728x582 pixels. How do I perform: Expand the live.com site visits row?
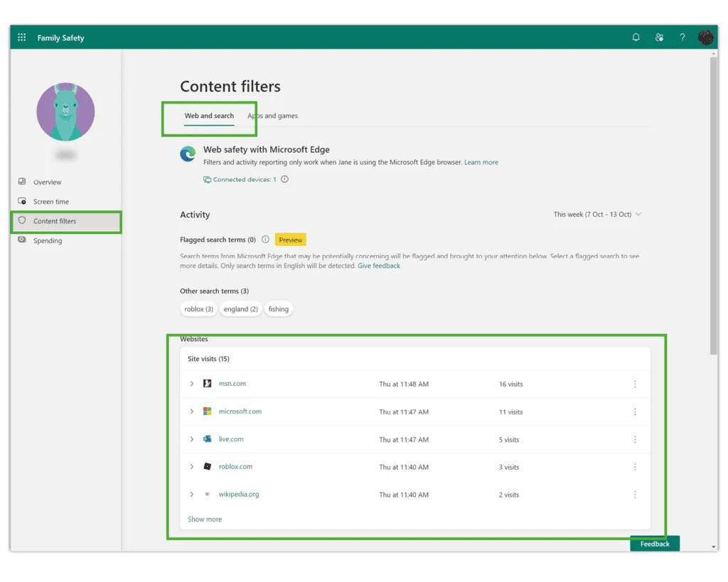pos(192,439)
